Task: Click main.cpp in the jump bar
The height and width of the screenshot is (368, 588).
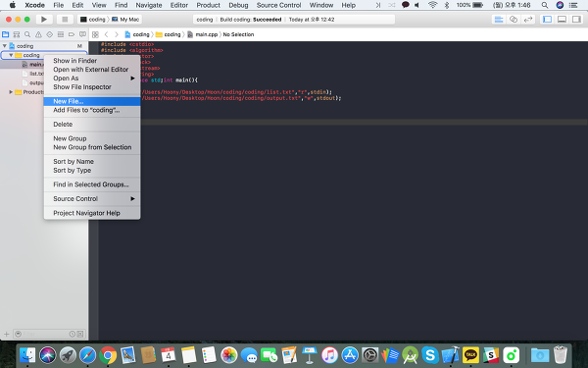Action: pyautogui.click(x=203, y=34)
